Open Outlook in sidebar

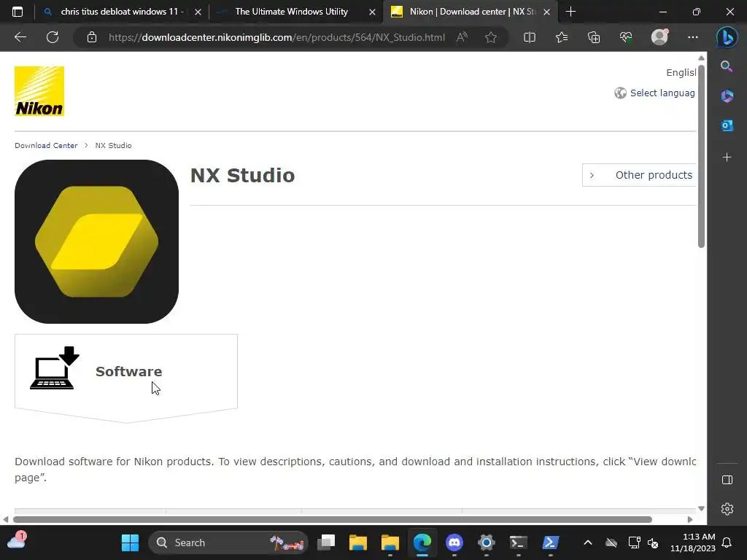tap(727, 125)
